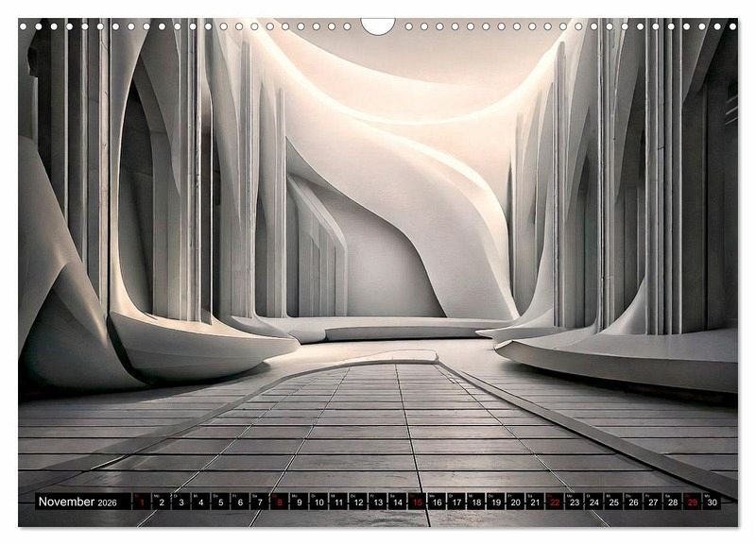Click the calendar hanger hole at top center
Viewport: 756px width, 545px height.
(x=378, y=24)
